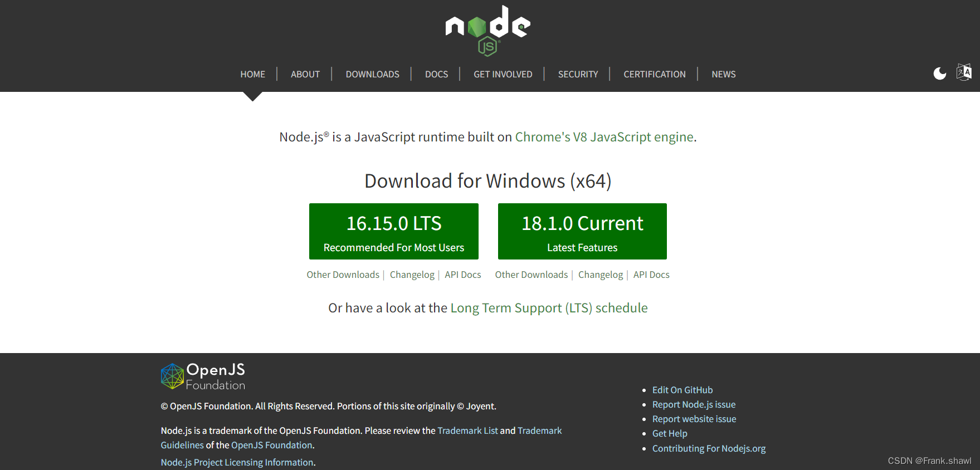Download the 16.15.0 LTS version

[x=393, y=231]
